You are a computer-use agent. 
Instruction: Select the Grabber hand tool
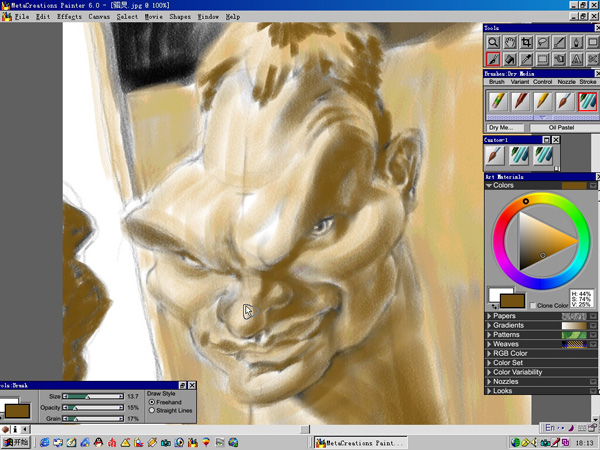pyautogui.click(x=510, y=42)
